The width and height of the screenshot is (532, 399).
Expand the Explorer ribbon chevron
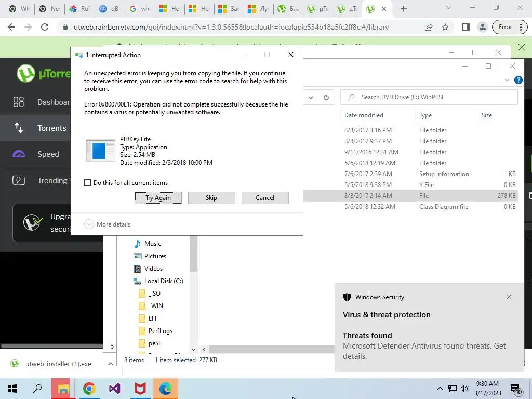coord(507,80)
